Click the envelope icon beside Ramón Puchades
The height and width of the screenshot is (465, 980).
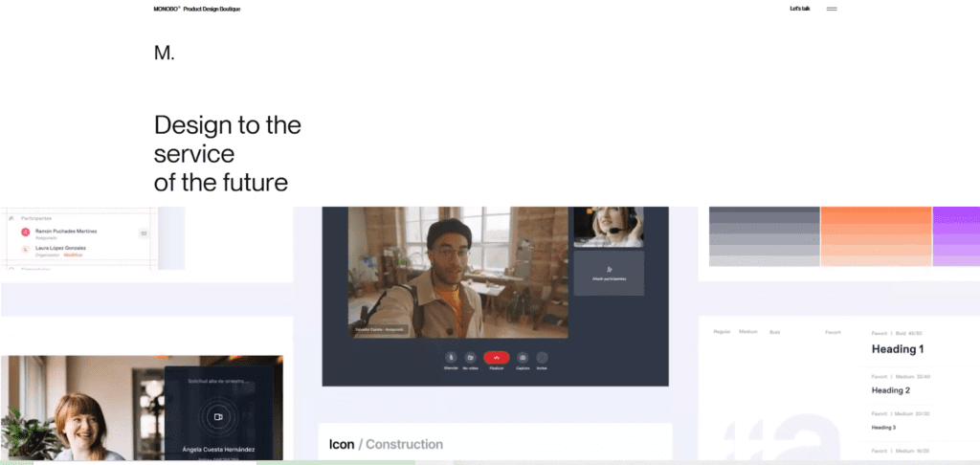pyautogui.click(x=144, y=233)
